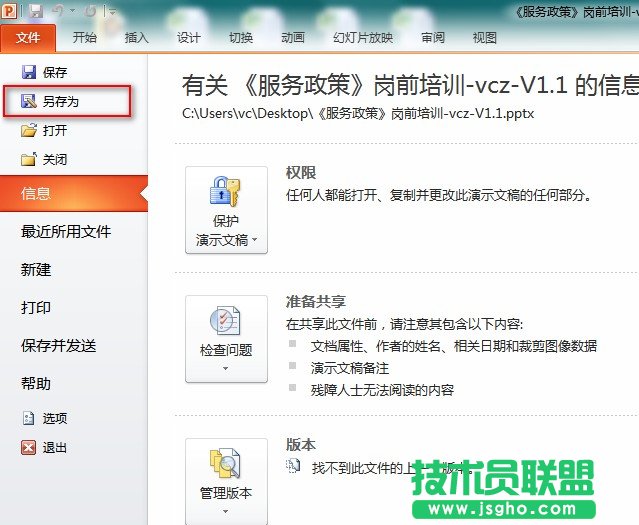The height and width of the screenshot is (525, 639).
Task: Choose 关闭 in the file menu
Action: click(x=55, y=159)
